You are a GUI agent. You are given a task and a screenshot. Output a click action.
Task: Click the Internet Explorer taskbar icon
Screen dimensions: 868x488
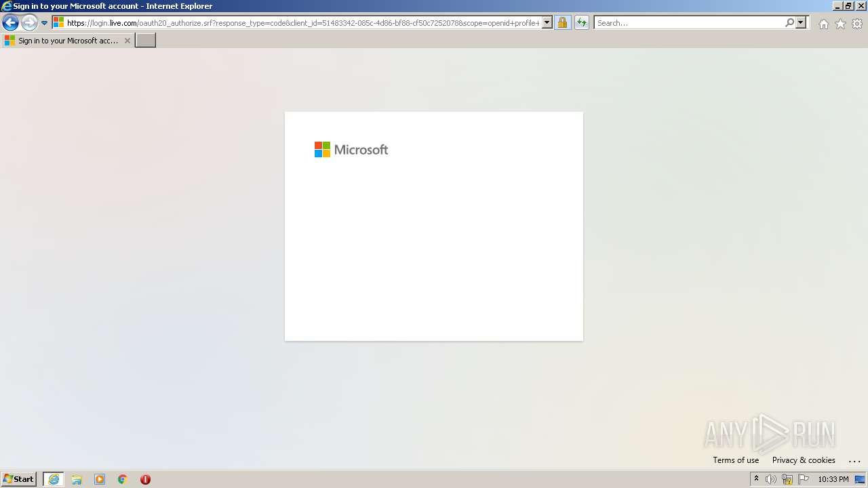54,479
